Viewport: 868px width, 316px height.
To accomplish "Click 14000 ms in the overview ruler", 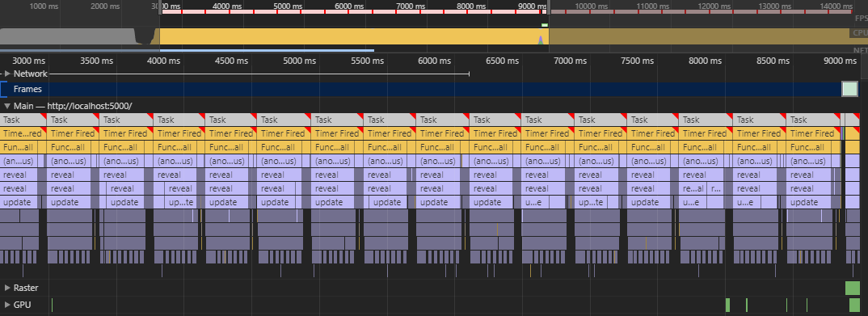I will (x=836, y=6).
